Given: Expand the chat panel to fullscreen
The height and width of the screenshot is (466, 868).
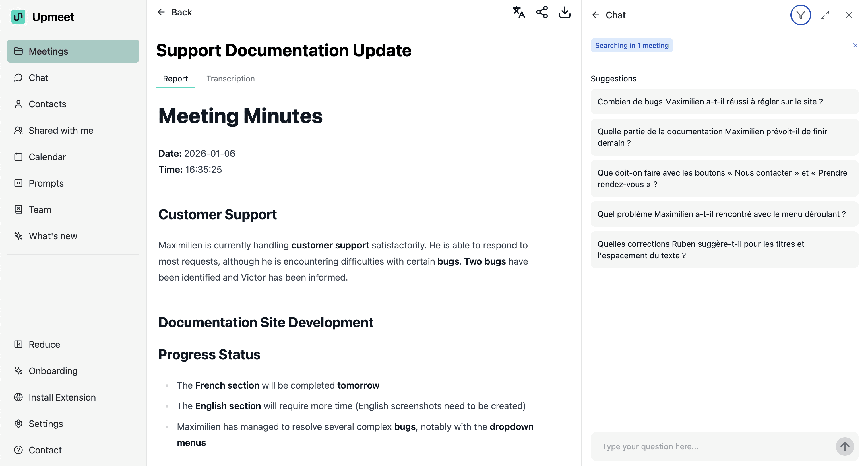Looking at the screenshot, I should click(825, 15).
